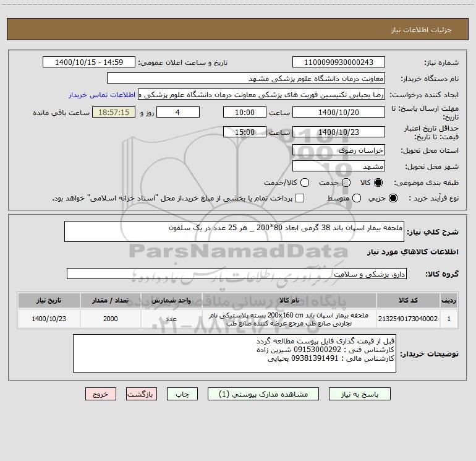Select the متوسط purchase type radio
Screen dimensions: 476x461
click(357, 198)
